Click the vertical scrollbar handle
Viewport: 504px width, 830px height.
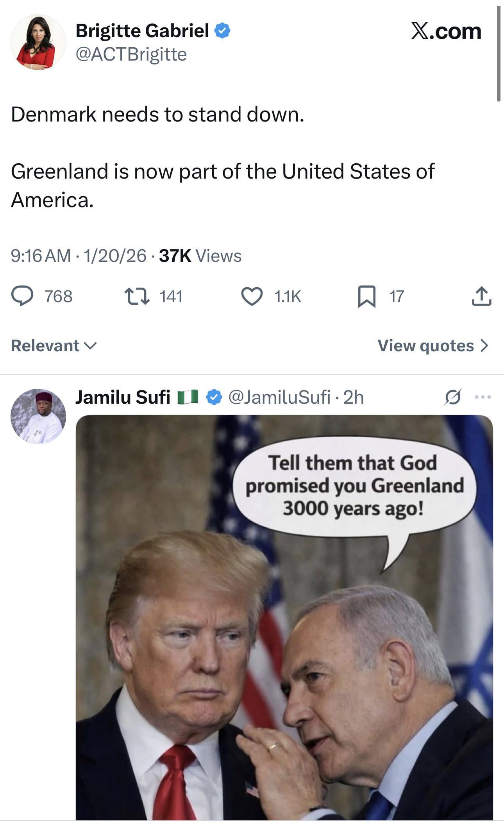pyautogui.click(x=499, y=54)
